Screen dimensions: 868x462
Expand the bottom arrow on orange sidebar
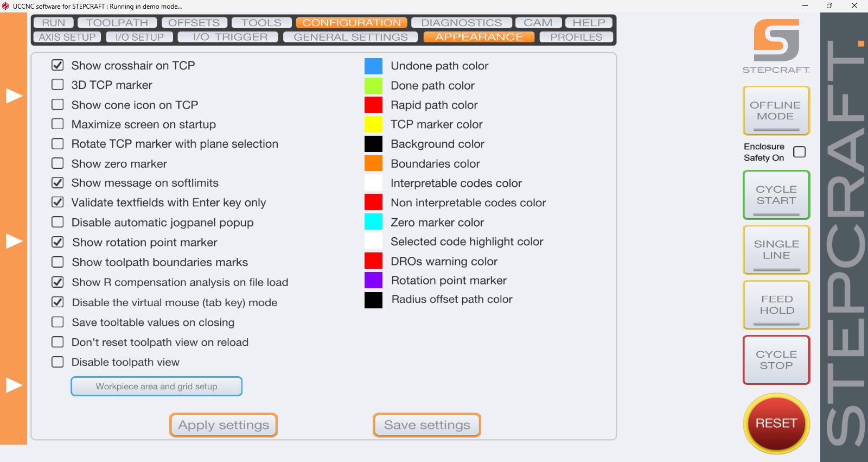14,385
